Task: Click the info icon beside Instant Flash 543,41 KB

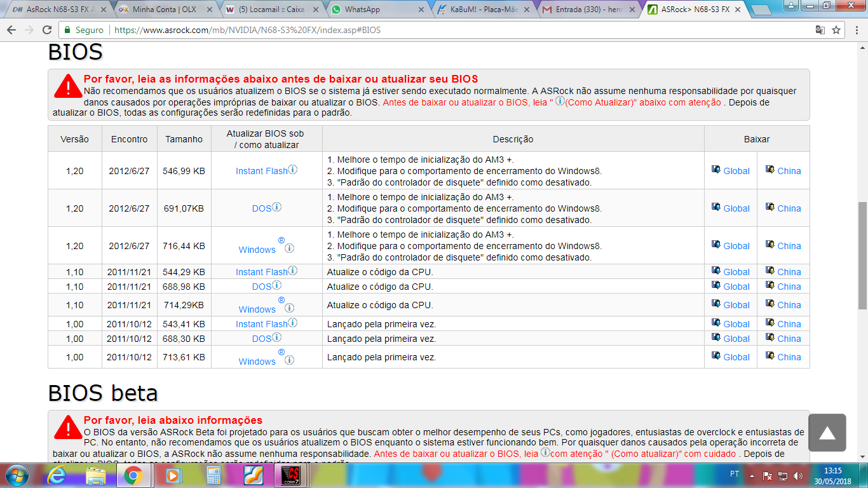Action: point(293,323)
